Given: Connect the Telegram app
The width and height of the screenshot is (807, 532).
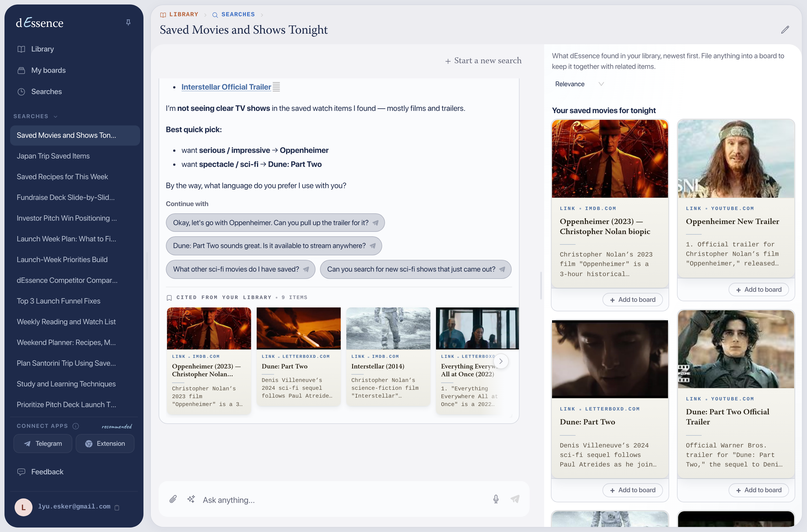Looking at the screenshot, I should [43, 444].
